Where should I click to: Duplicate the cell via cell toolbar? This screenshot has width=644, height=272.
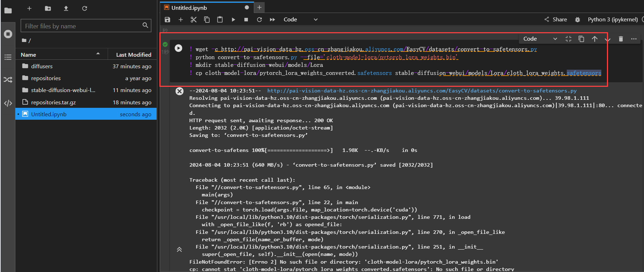click(x=581, y=39)
